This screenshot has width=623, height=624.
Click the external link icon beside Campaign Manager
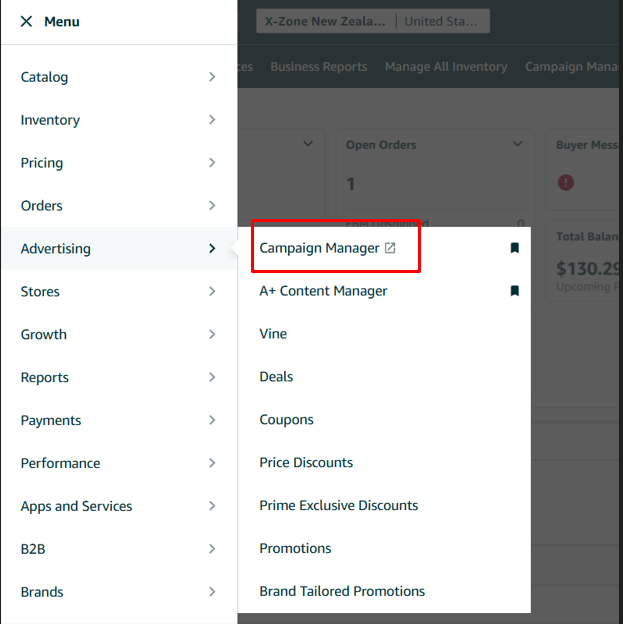pos(390,248)
